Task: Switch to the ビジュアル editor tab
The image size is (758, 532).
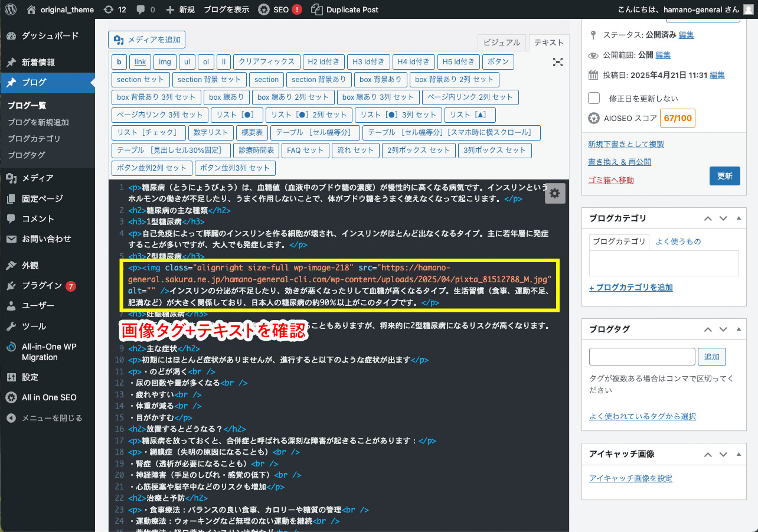Action: [502, 43]
